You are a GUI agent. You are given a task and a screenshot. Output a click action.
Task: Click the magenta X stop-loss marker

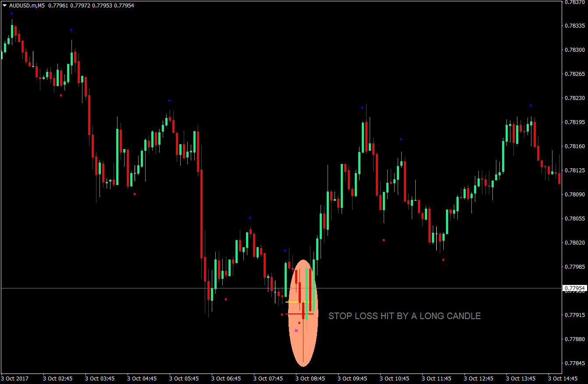pyautogui.click(x=296, y=330)
